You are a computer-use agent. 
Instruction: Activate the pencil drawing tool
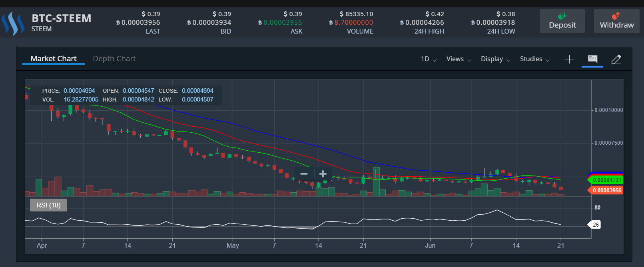tap(616, 59)
